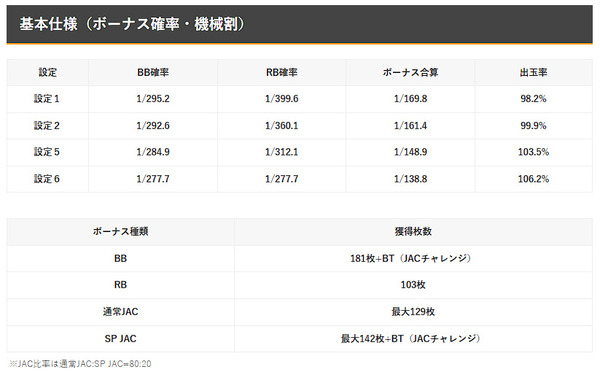
Task: Select the 最大129枚 cell
Action: click(413, 312)
